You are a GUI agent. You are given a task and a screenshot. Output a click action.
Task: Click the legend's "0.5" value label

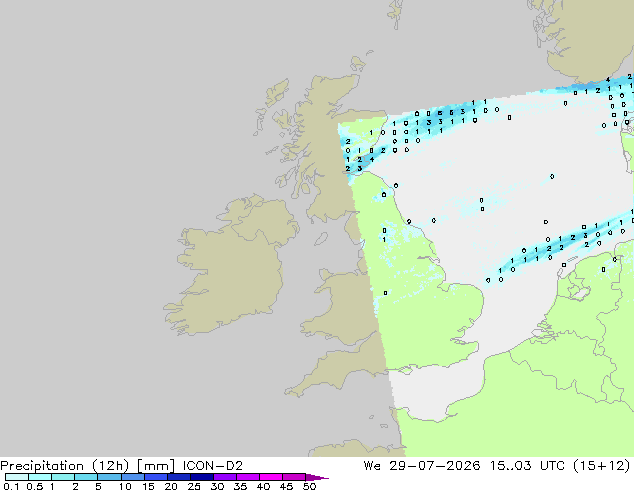[34, 486]
